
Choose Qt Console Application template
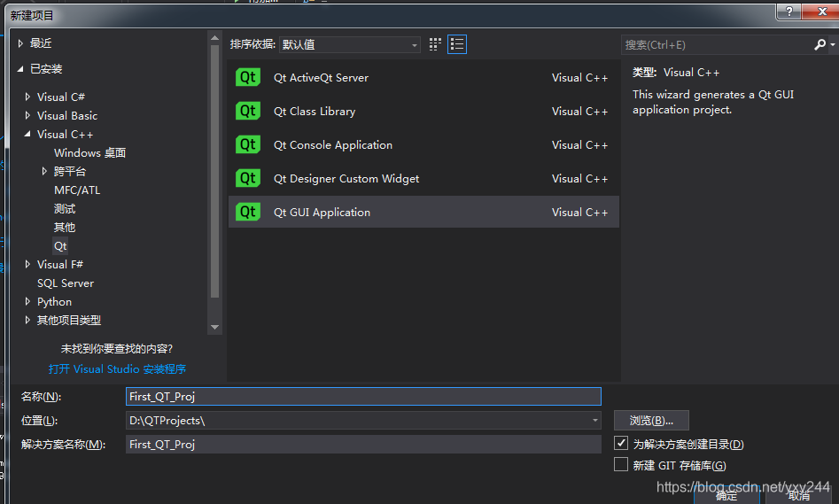[x=423, y=145]
